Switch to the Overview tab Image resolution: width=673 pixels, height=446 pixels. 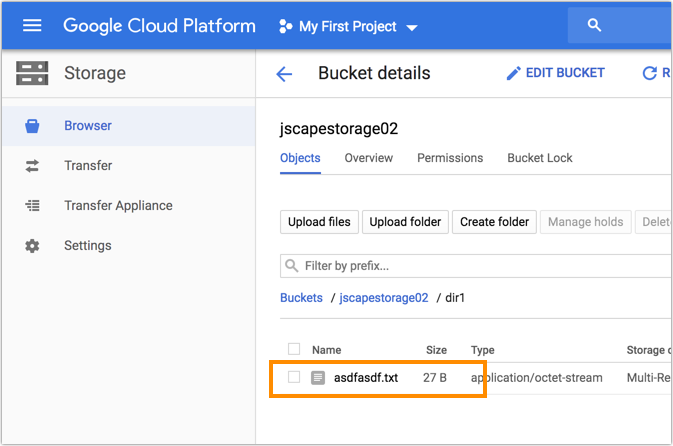pos(368,158)
